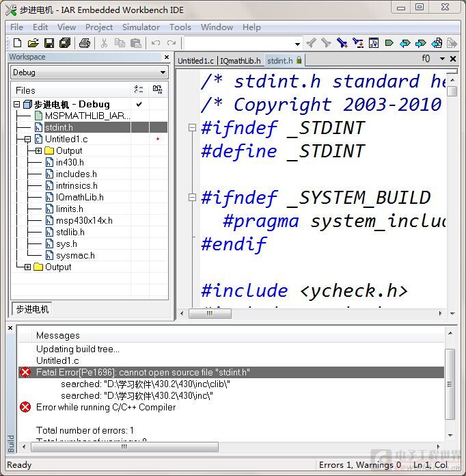Click the toolbar search input field
The image size is (466, 476).
238,43
